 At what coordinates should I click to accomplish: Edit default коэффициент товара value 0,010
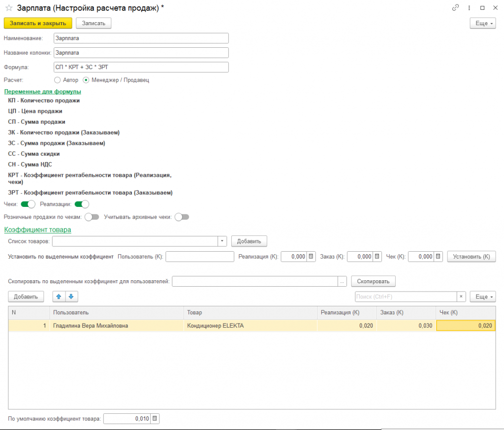click(127, 418)
